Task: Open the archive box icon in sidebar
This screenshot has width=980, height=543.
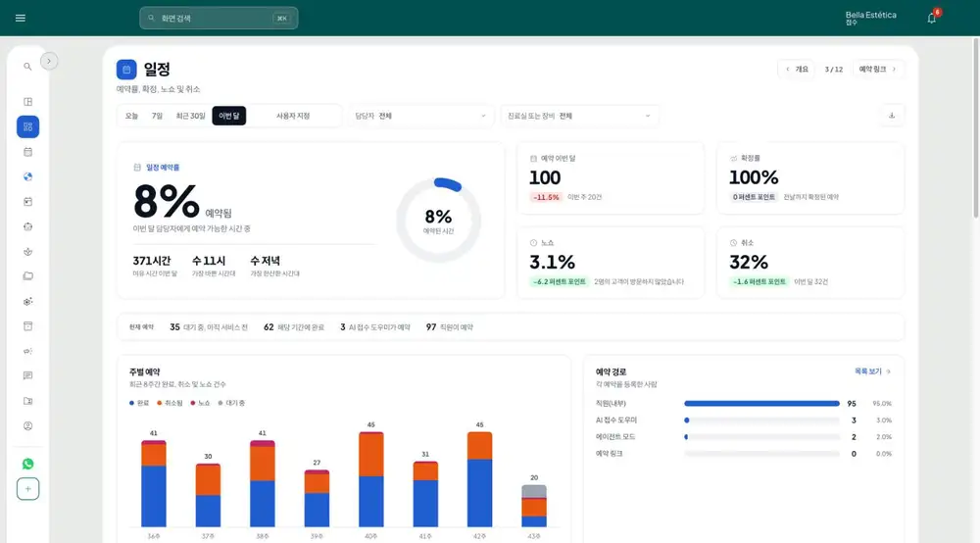Action: tap(27, 326)
